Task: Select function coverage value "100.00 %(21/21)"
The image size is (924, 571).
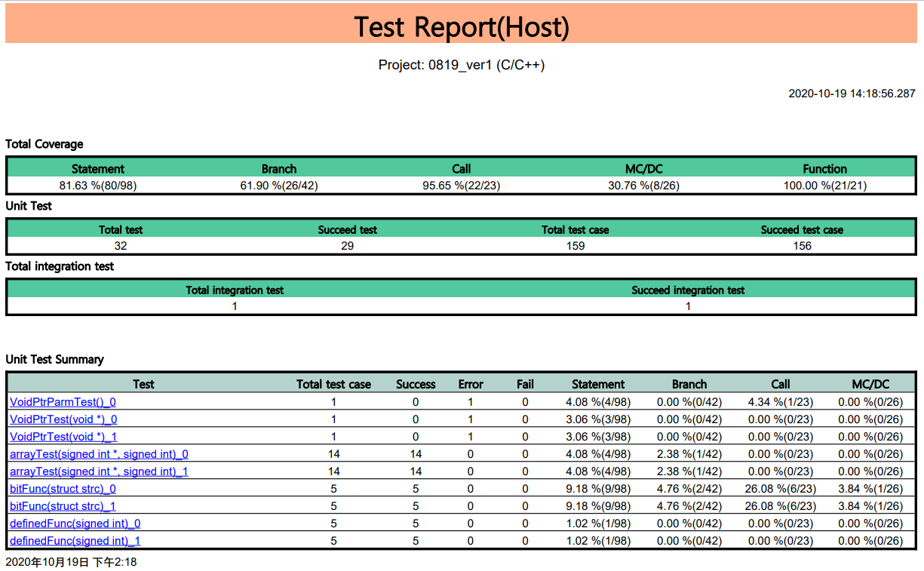Action: (x=825, y=186)
